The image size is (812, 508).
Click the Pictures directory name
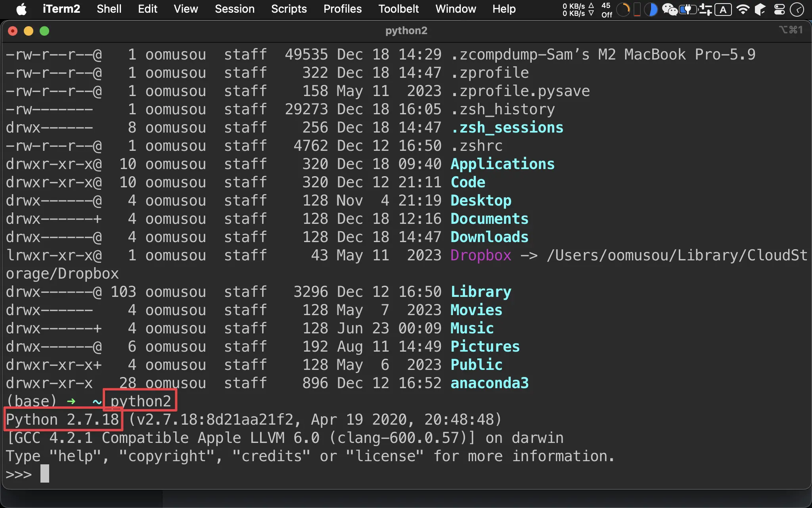[x=485, y=347]
